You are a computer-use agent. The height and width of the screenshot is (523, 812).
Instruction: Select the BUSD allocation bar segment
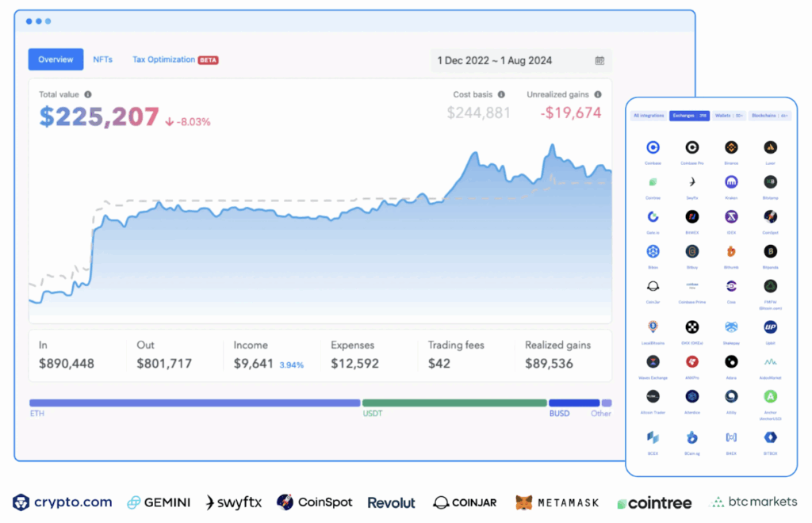click(x=574, y=403)
